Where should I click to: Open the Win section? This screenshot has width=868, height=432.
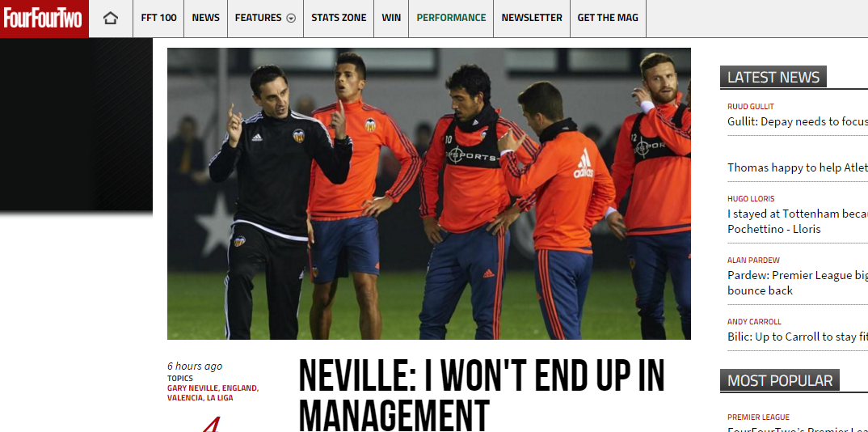coord(391,18)
